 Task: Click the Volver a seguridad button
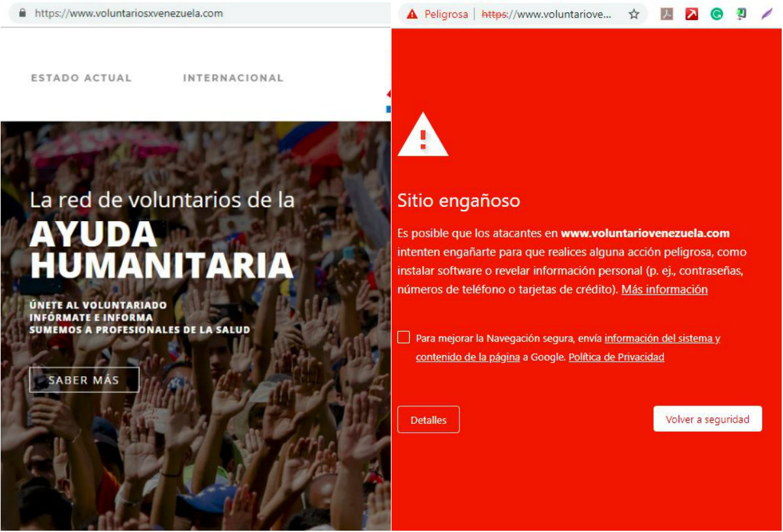707,419
